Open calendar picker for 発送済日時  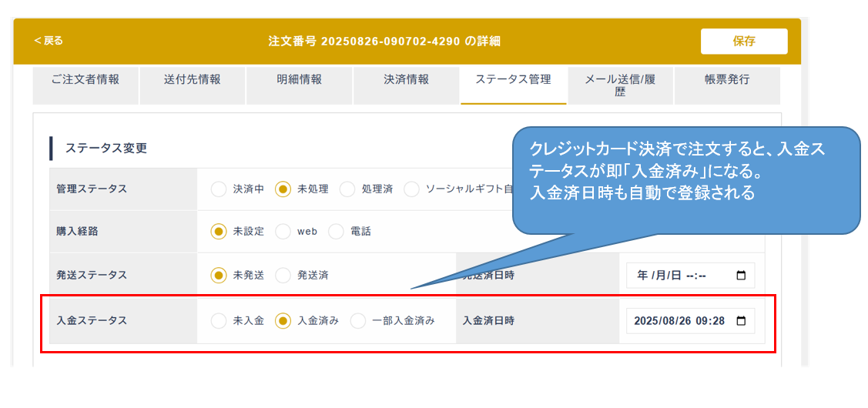[741, 276]
